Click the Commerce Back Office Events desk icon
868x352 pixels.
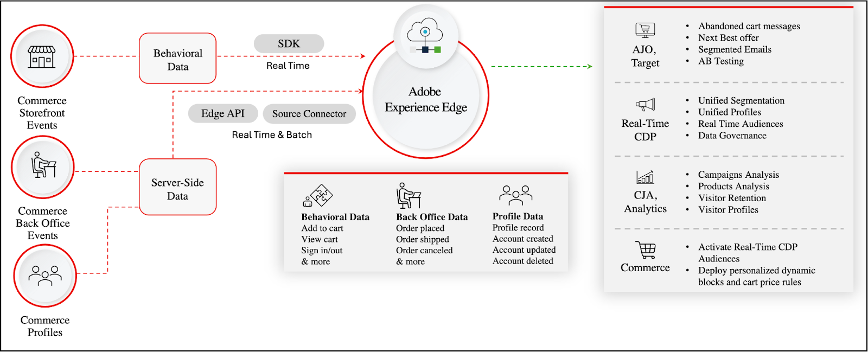point(43,165)
